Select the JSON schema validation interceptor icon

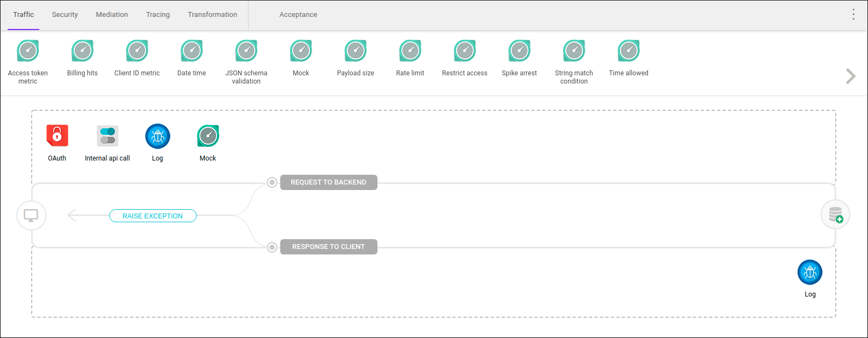tap(246, 51)
